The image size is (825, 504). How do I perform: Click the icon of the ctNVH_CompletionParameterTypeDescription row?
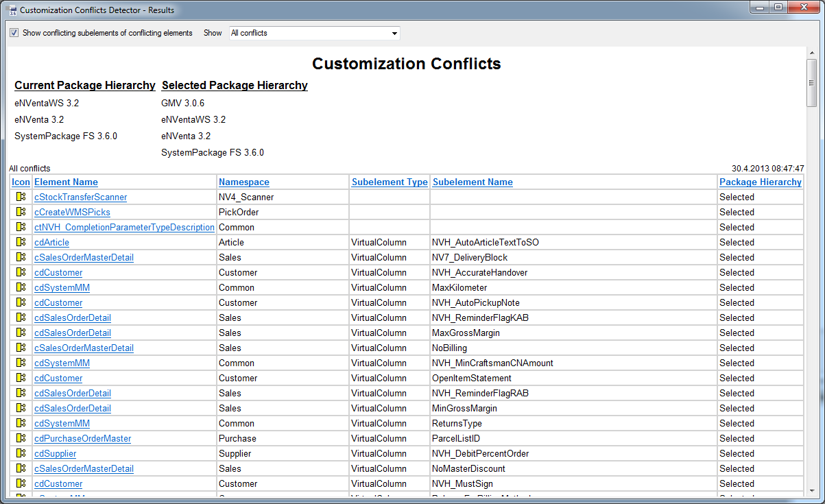tap(21, 227)
